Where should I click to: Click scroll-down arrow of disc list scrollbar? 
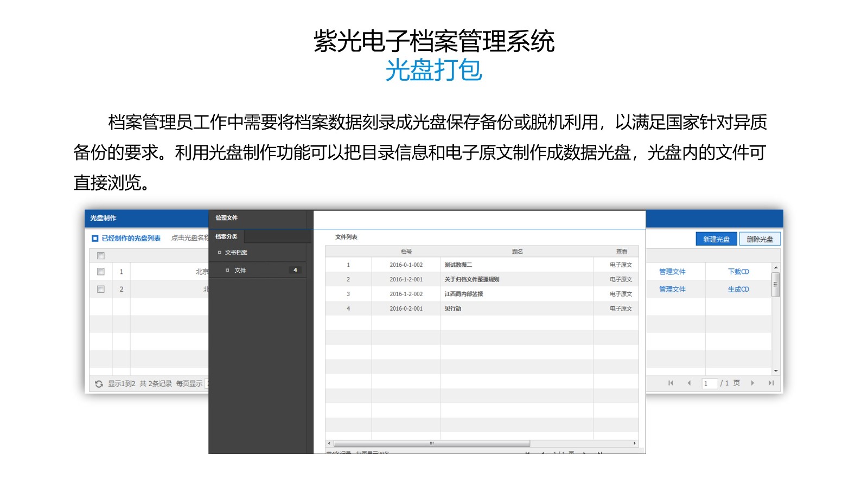(x=776, y=371)
